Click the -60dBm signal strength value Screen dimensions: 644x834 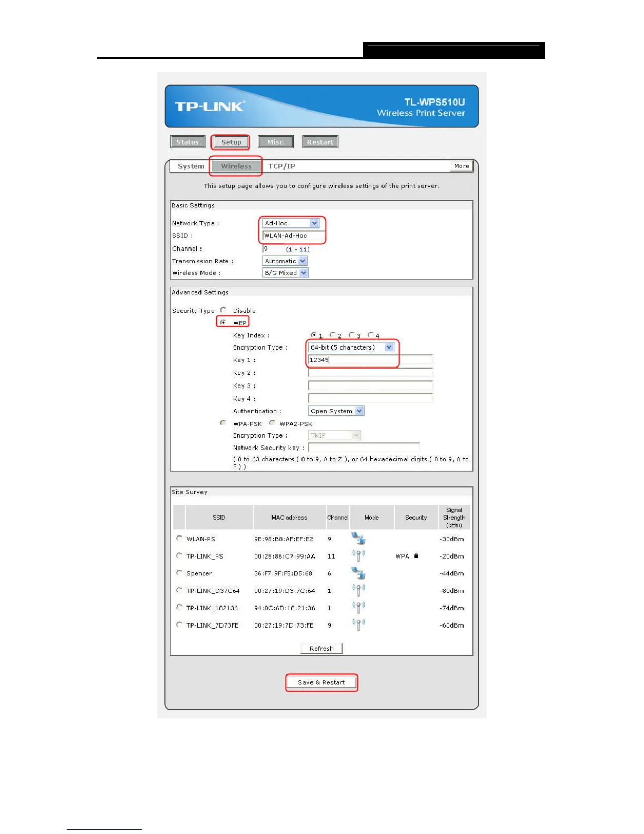452,625
